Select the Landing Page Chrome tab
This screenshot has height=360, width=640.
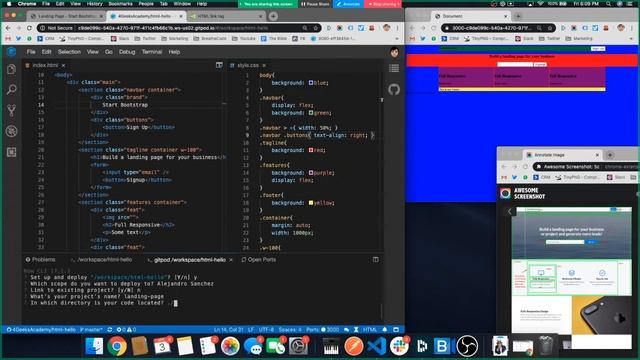(67, 16)
